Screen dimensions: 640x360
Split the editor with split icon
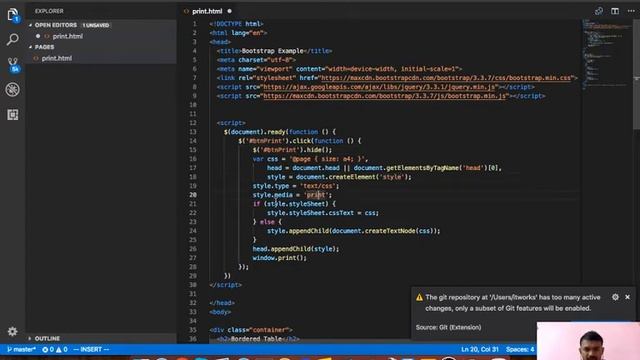(615, 11)
